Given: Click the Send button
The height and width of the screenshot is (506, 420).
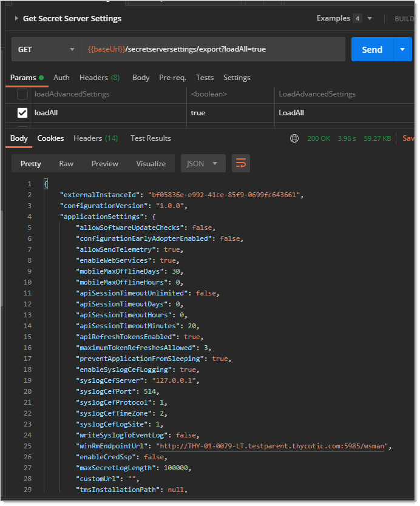Looking at the screenshot, I should [372, 50].
